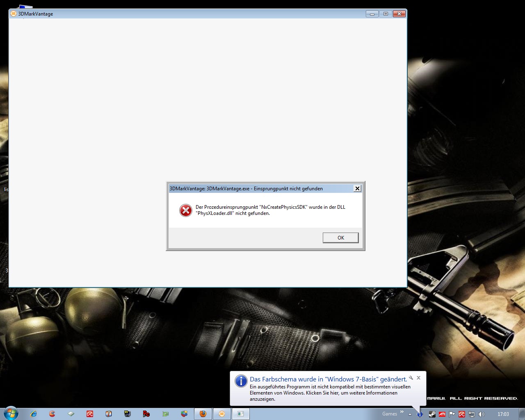The width and height of the screenshot is (525, 420).
Task: Open the Windows Start menu
Action: (x=11, y=413)
